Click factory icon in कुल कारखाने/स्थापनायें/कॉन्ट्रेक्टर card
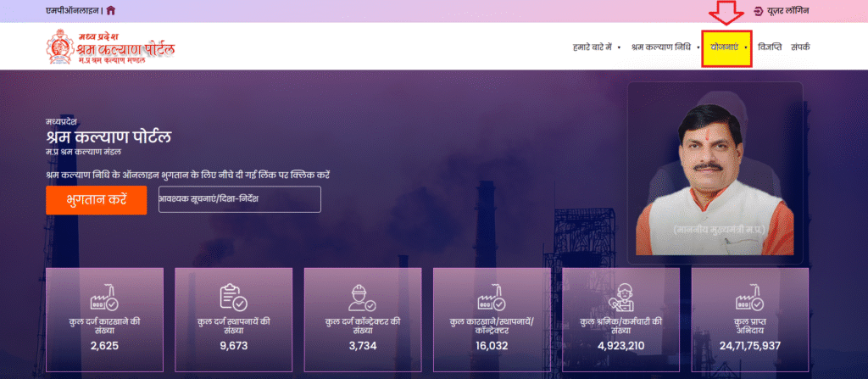This screenshot has height=379, width=868. tap(492, 299)
